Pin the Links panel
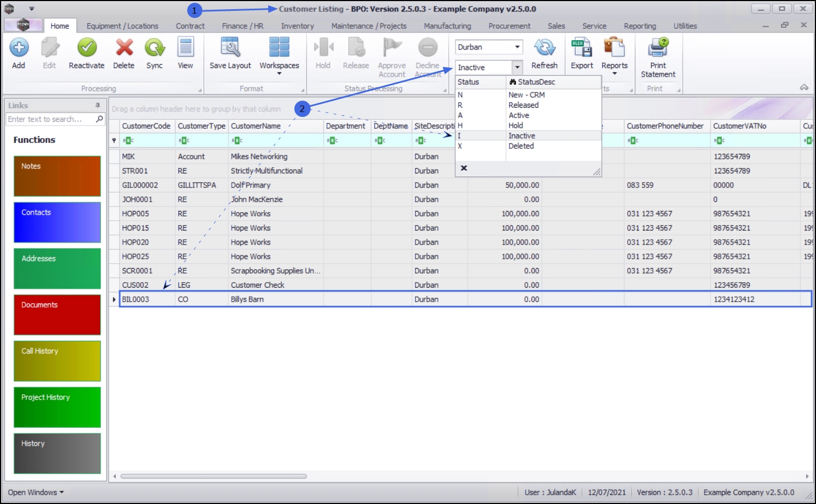The height and width of the screenshot is (504, 816). point(98,105)
